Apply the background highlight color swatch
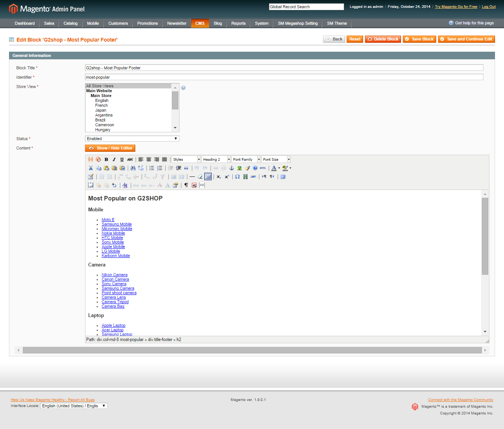Screen dimensions: 504x429 click(x=285, y=168)
